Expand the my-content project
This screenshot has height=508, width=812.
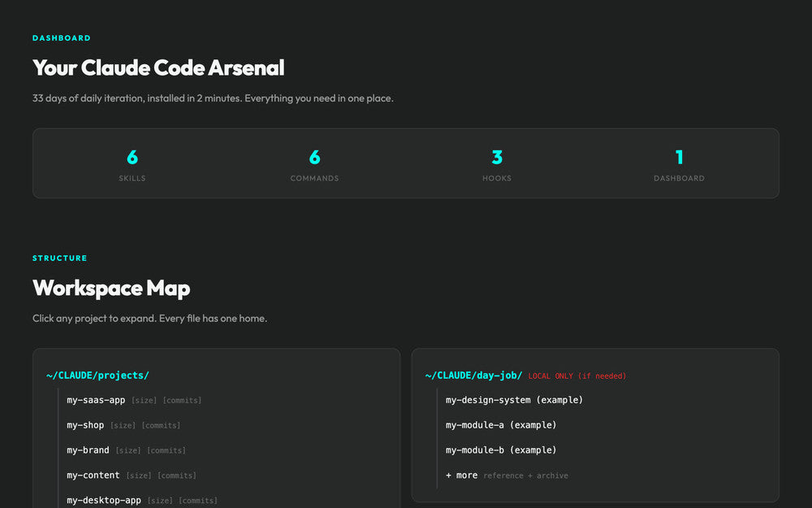tap(132, 475)
